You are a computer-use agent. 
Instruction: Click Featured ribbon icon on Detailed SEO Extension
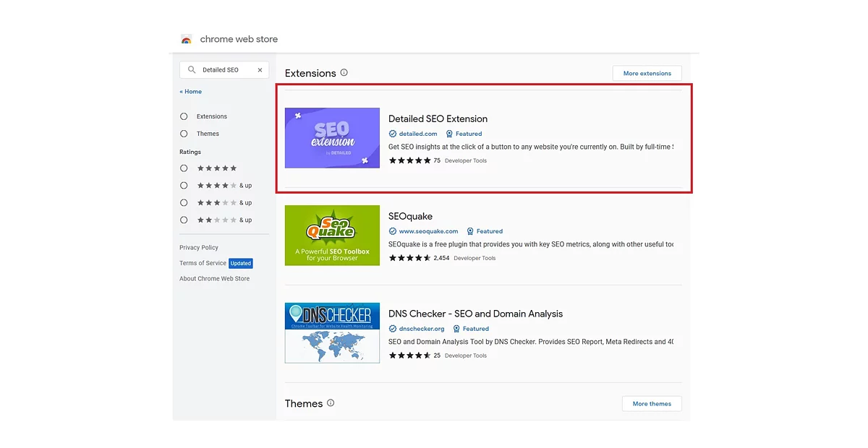449,134
